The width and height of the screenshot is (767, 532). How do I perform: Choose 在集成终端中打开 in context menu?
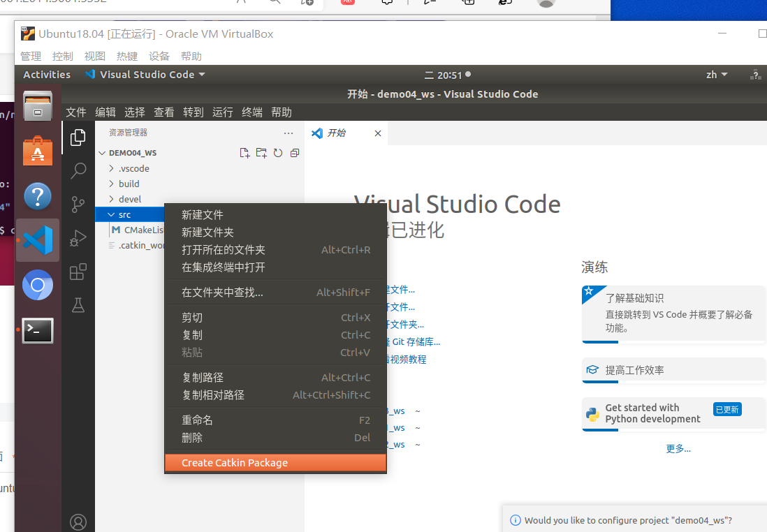click(x=275, y=267)
